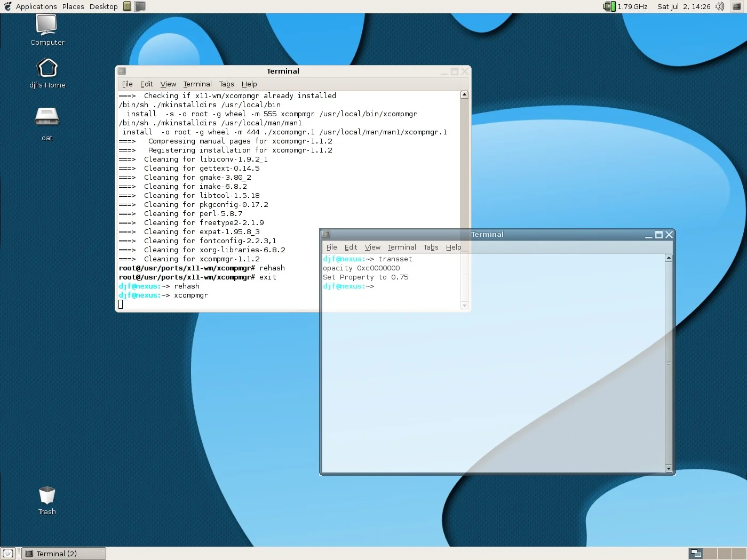Screen dimensions: 747x560
Task: Click the CPU frequency monitor icon
Action: click(x=609, y=6)
